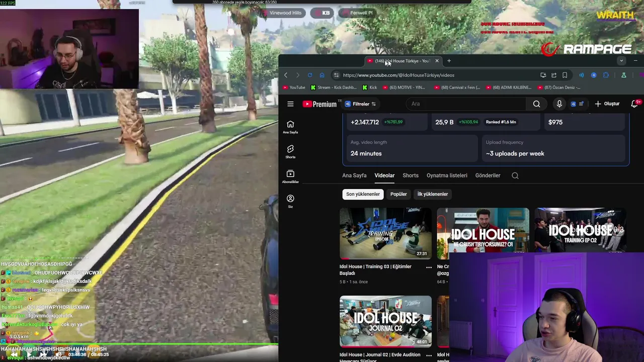
Task: Click the search magnifier button
Action: [536, 104]
